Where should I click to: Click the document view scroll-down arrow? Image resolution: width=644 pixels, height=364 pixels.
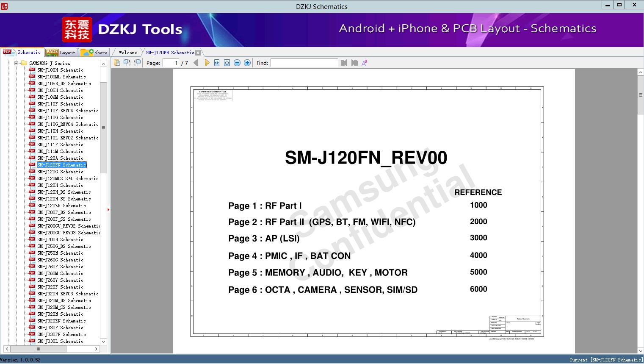[x=641, y=350]
